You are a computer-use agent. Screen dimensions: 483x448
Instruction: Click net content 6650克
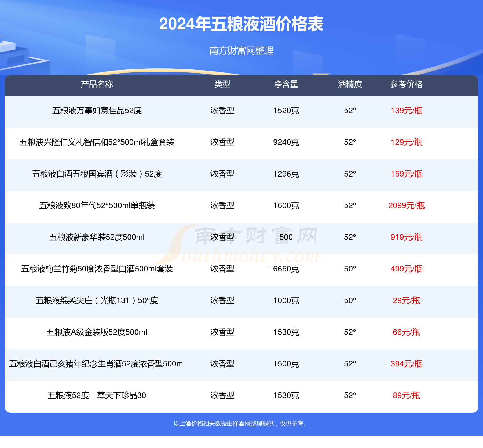(x=286, y=269)
